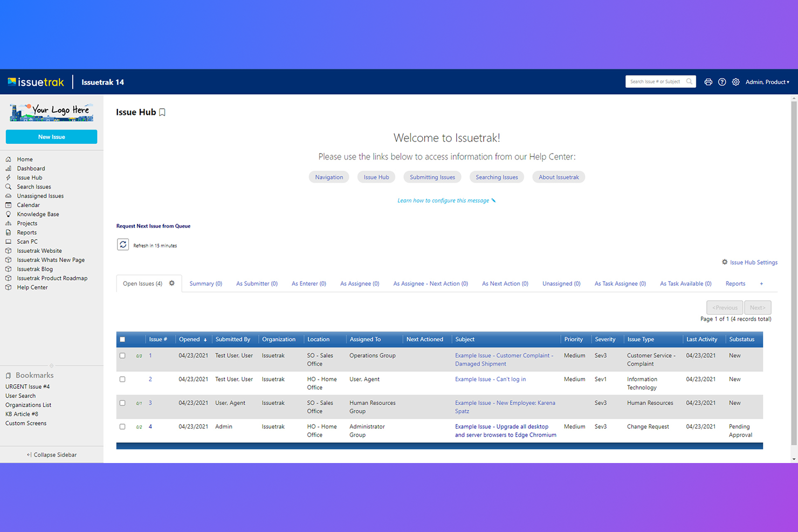Toggle the select-all checkbox in table header

(122, 339)
